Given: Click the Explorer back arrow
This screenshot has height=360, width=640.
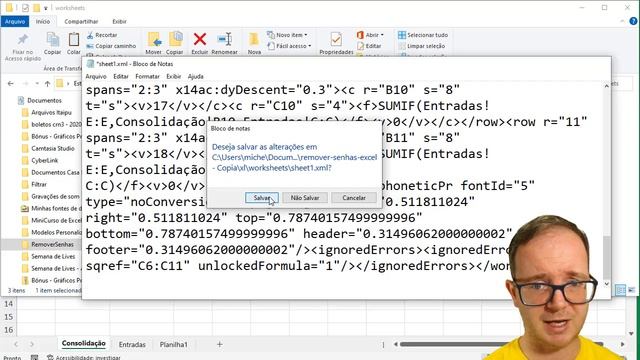Looking at the screenshot, I should pyautogui.click(x=11, y=84).
